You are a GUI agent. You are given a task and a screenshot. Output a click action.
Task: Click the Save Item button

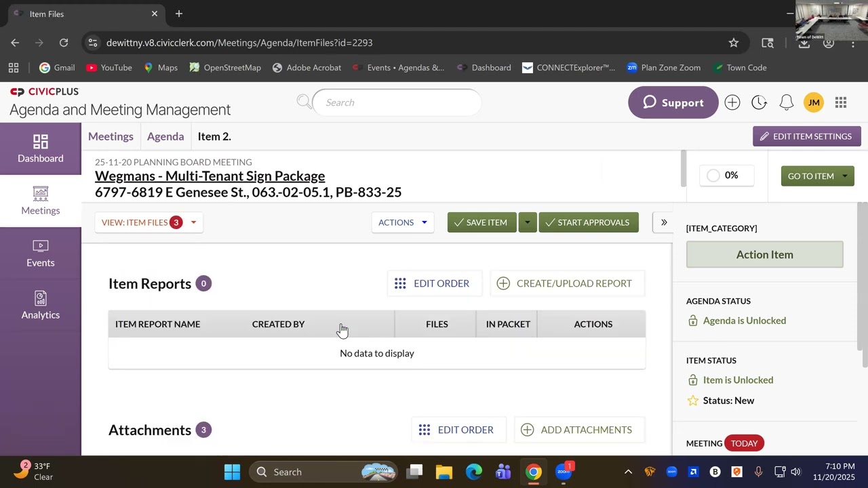coord(481,222)
